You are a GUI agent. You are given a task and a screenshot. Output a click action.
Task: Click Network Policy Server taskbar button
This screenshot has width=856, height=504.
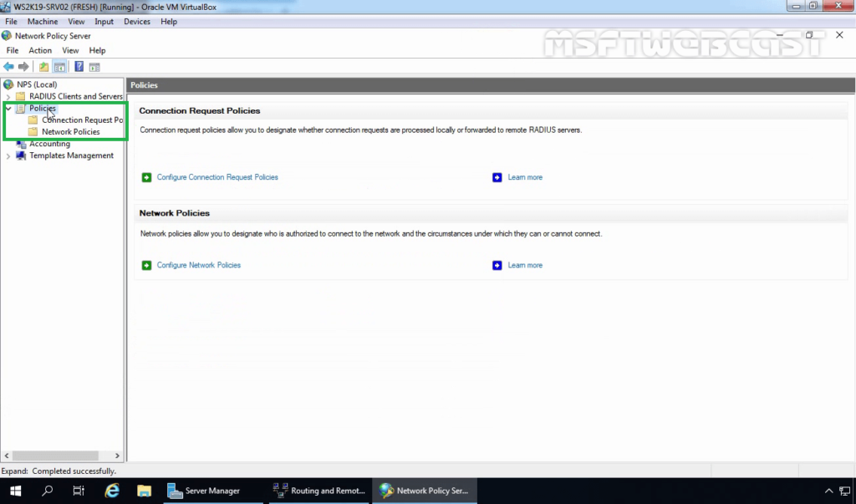424,491
